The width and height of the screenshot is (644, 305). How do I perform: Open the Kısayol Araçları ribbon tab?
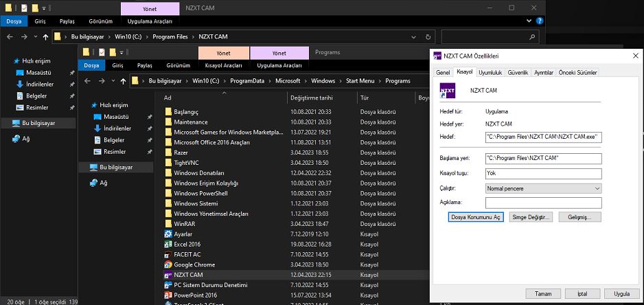[223, 65]
